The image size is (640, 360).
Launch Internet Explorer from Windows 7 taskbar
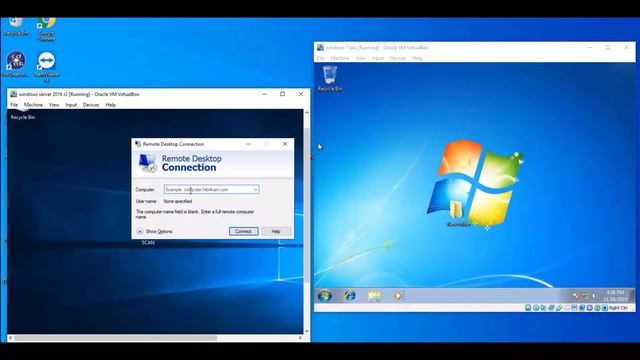pos(350,296)
